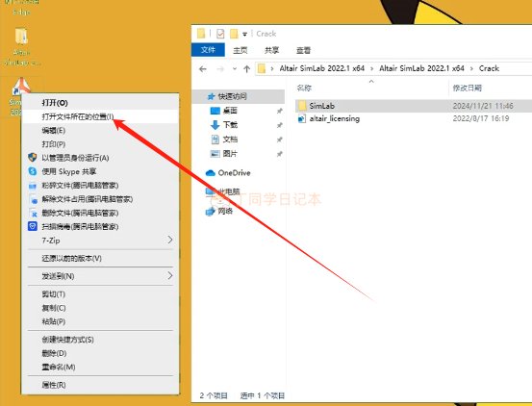Click second Altair SimLab 2022.1 x64 breadcrumb

[421, 68]
